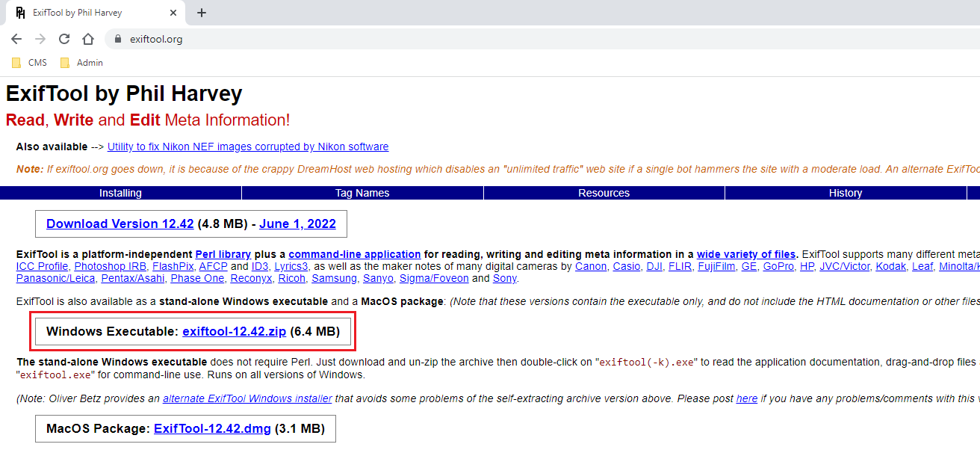Follow the alternate ExifTool Windows installer link
The height and width of the screenshot is (450, 980).
point(247,398)
